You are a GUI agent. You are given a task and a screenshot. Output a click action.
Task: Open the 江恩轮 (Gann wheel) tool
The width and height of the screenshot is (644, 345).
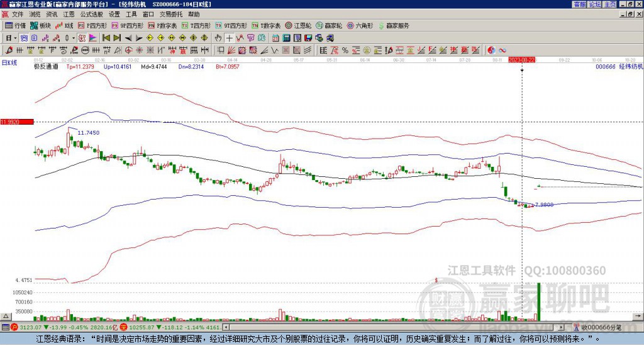pyautogui.click(x=298, y=25)
